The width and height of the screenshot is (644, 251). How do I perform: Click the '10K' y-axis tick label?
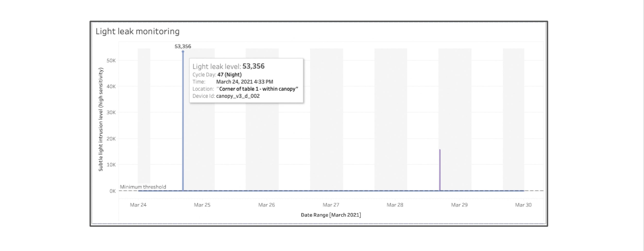pyautogui.click(x=111, y=165)
